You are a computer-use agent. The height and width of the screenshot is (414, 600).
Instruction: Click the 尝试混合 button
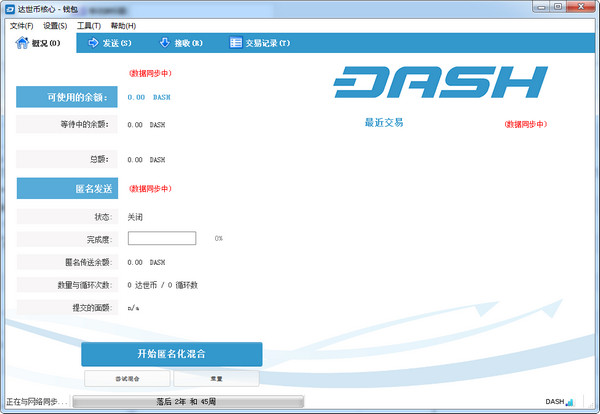coord(127,378)
